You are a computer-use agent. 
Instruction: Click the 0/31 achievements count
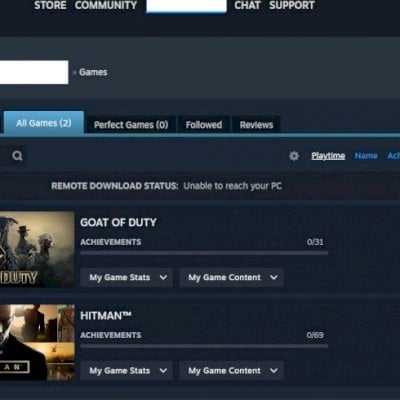pyautogui.click(x=315, y=242)
